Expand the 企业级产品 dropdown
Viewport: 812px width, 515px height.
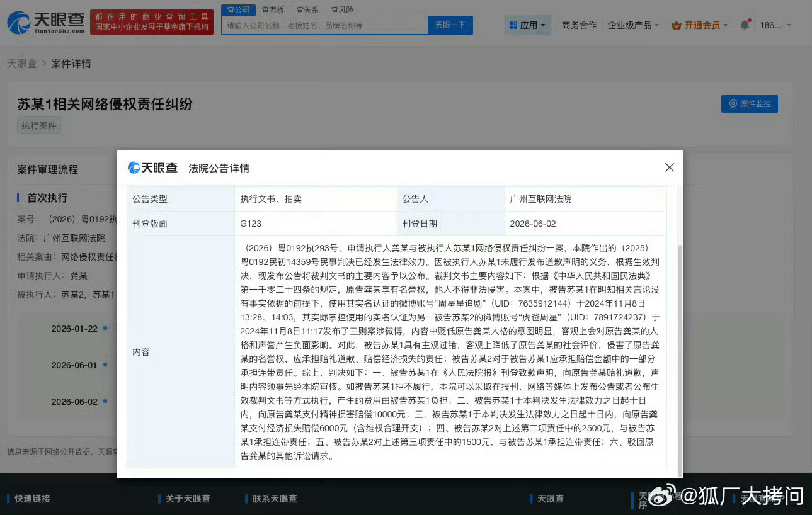tap(633, 25)
